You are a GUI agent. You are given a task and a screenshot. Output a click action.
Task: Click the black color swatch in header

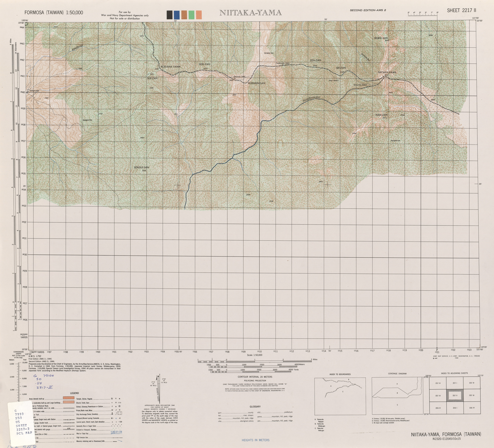[170, 15]
